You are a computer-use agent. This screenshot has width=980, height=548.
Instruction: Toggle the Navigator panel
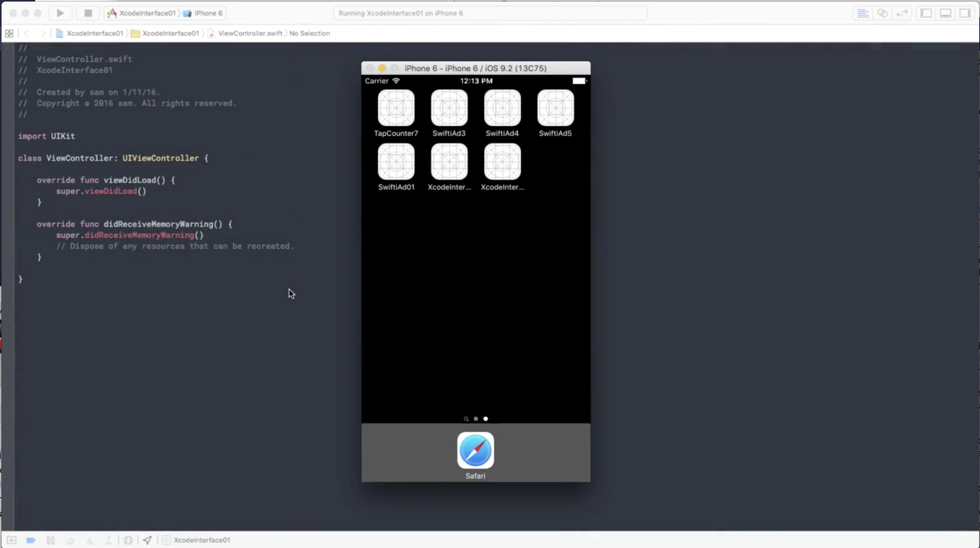click(926, 13)
